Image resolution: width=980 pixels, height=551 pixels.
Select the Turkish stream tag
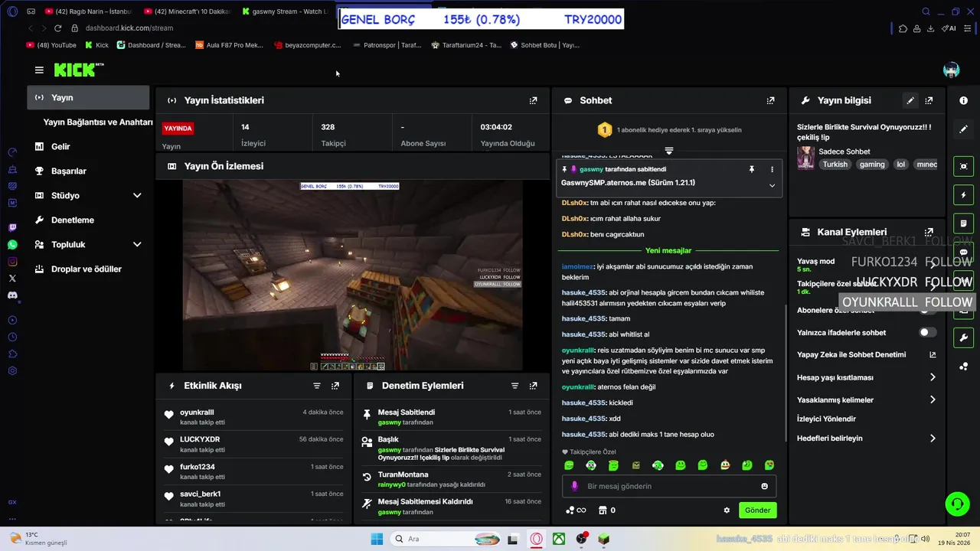coord(835,164)
